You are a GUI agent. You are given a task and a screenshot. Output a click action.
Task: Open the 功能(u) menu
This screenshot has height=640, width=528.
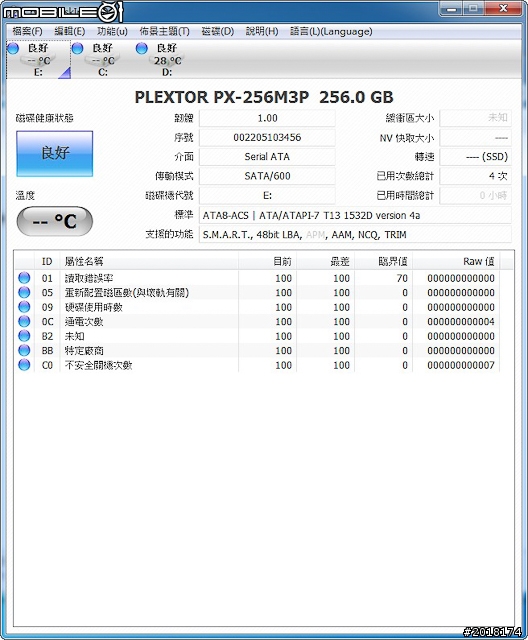click(112, 31)
